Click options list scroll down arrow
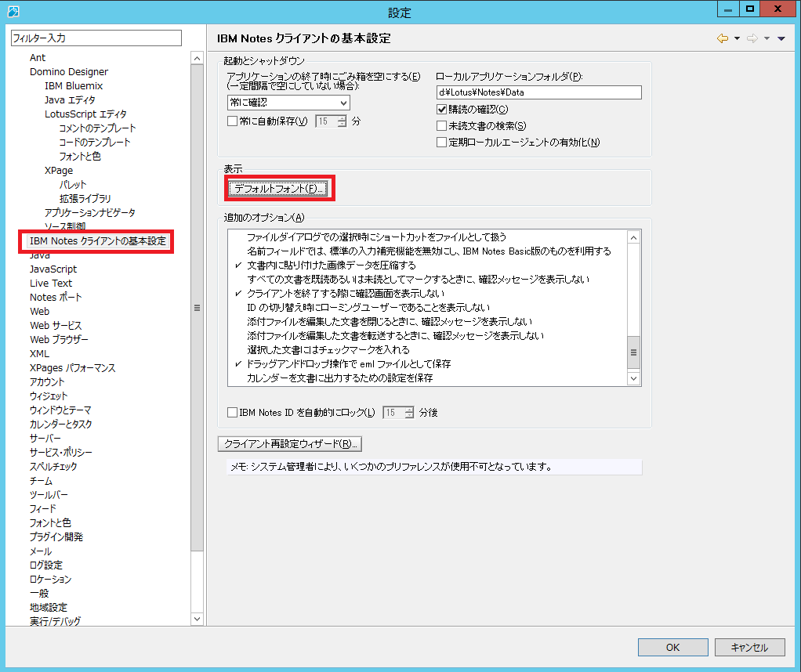 (x=633, y=378)
